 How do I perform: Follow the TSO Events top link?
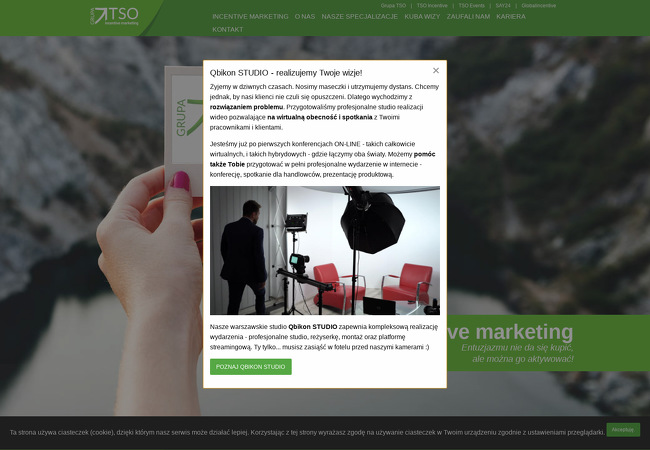tap(471, 6)
